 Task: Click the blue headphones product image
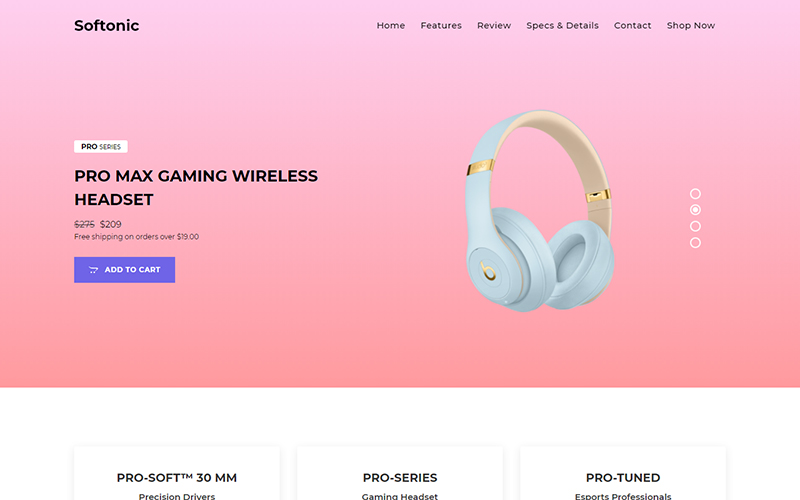click(539, 210)
